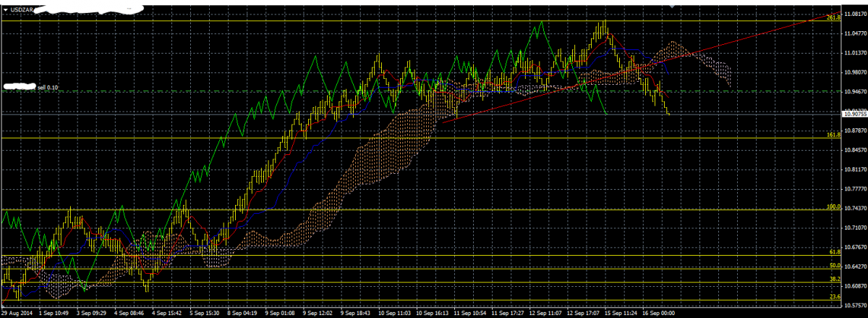Viewport: 868px width, 318px height.
Task: Click the '9 Sep 01:08' time label
Action: click(x=280, y=314)
